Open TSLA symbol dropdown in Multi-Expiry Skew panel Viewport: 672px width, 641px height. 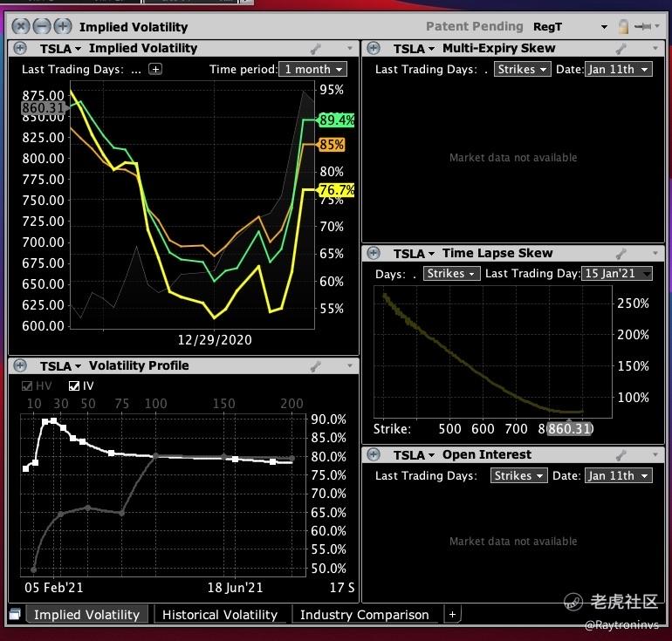(x=414, y=49)
